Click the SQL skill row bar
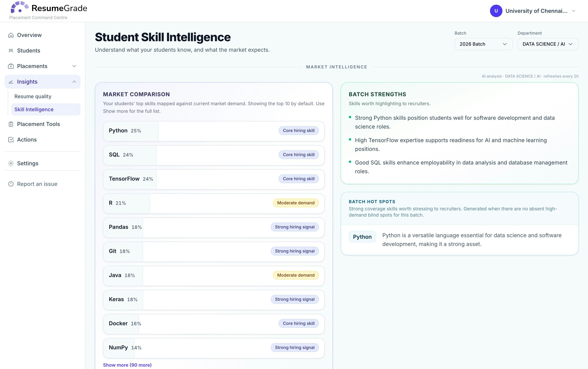This screenshot has width=588, height=369. click(214, 155)
